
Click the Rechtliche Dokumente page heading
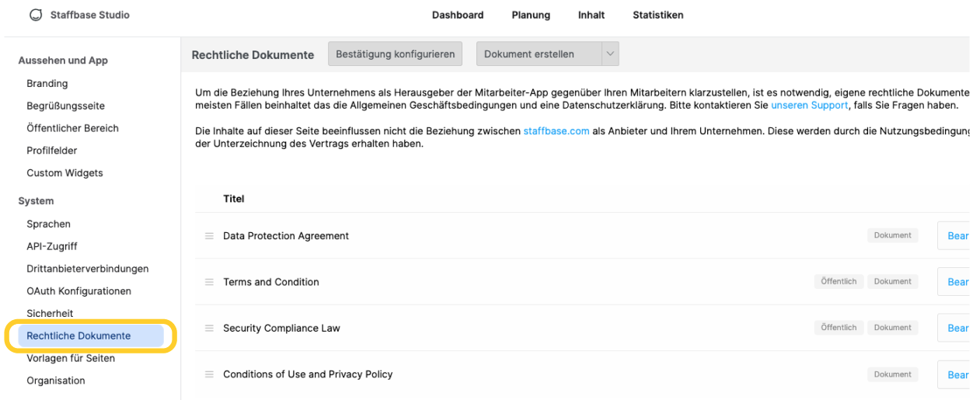(253, 55)
